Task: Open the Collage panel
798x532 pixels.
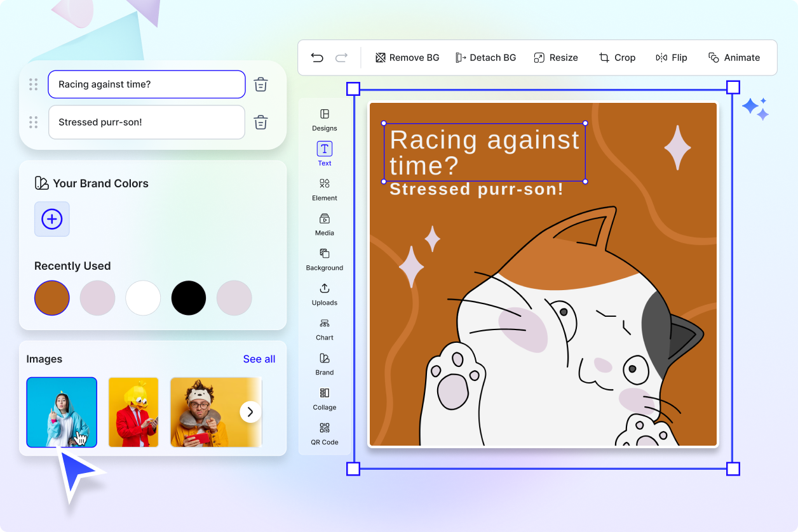Action: [324, 398]
